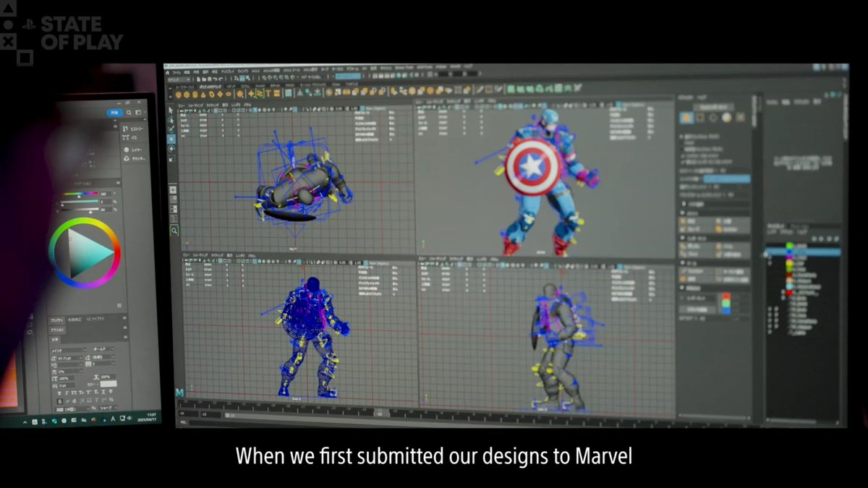Open the チャンネル (Channels) panel in Photoshop
Screen dimensions: 868x488
coord(134,158)
